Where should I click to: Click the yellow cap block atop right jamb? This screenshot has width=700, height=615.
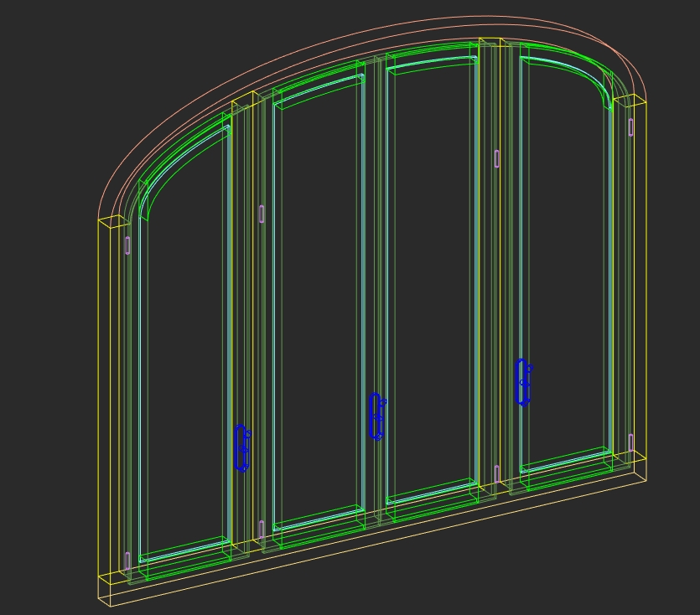coord(630,101)
